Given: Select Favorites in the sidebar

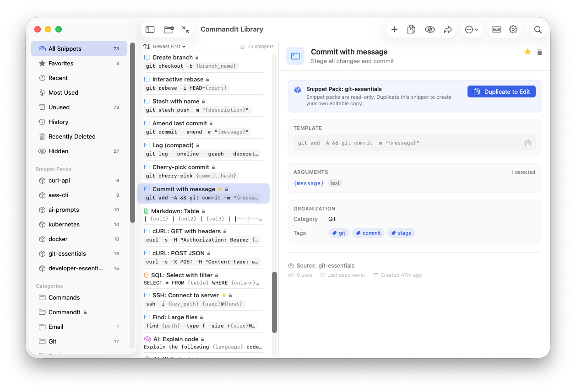Looking at the screenshot, I should click(x=61, y=64).
